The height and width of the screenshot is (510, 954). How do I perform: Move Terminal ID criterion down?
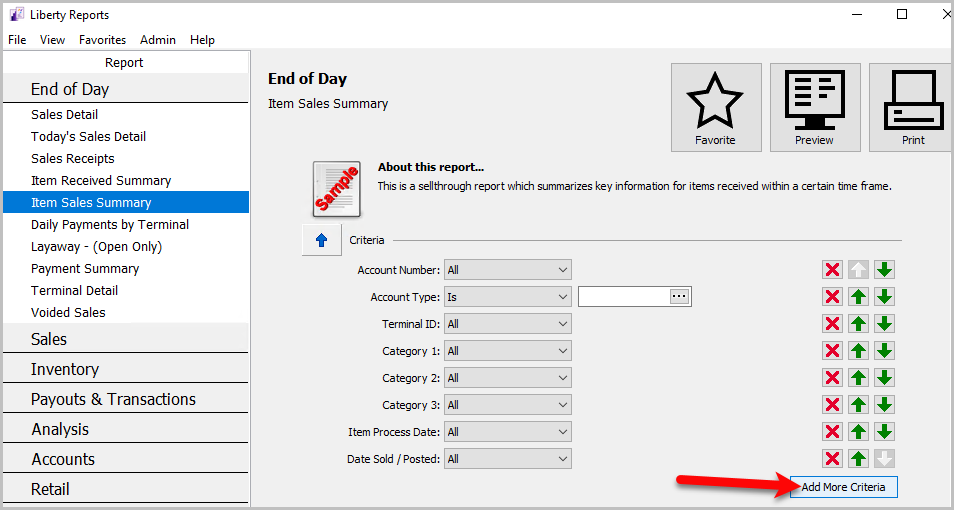pyautogui.click(x=885, y=324)
